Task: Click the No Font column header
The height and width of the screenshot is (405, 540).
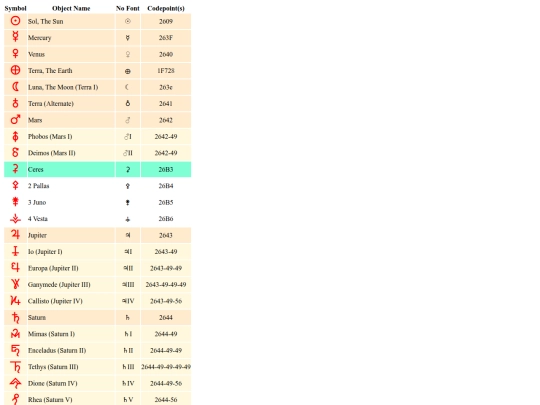Action: tap(128, 8)
